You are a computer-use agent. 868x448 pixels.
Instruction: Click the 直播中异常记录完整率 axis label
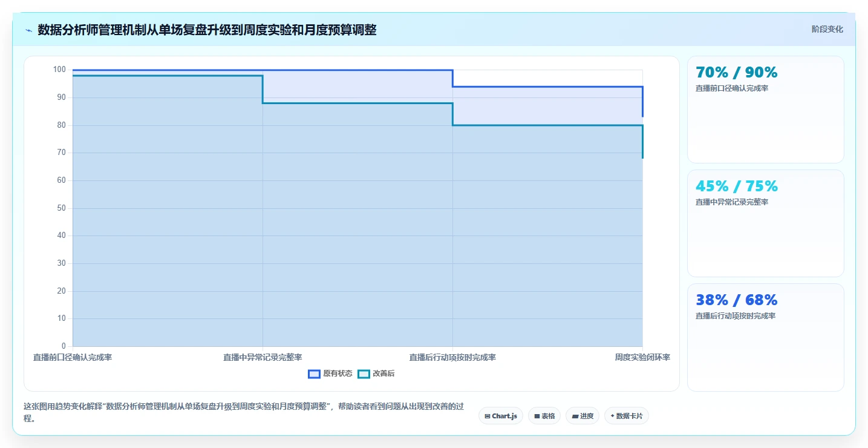(x=263, y=357)
